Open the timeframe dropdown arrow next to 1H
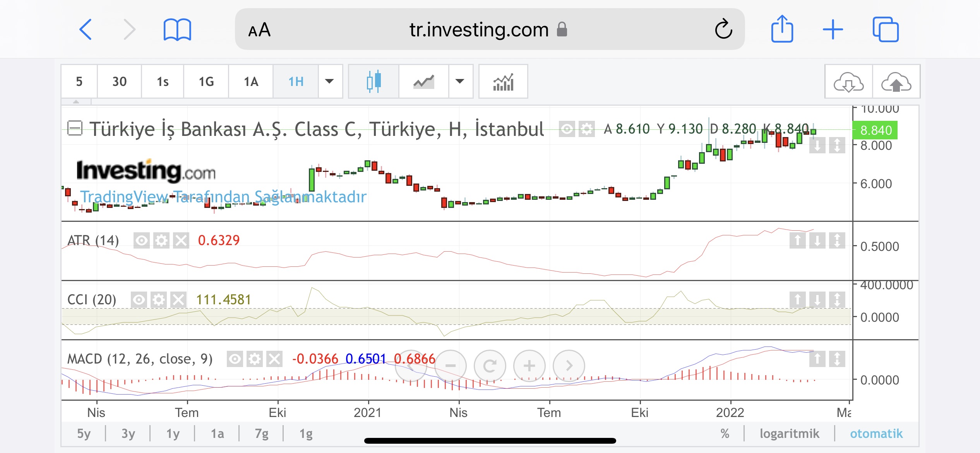The height and width of the screenshot is (453, 980). pos(329,81)
